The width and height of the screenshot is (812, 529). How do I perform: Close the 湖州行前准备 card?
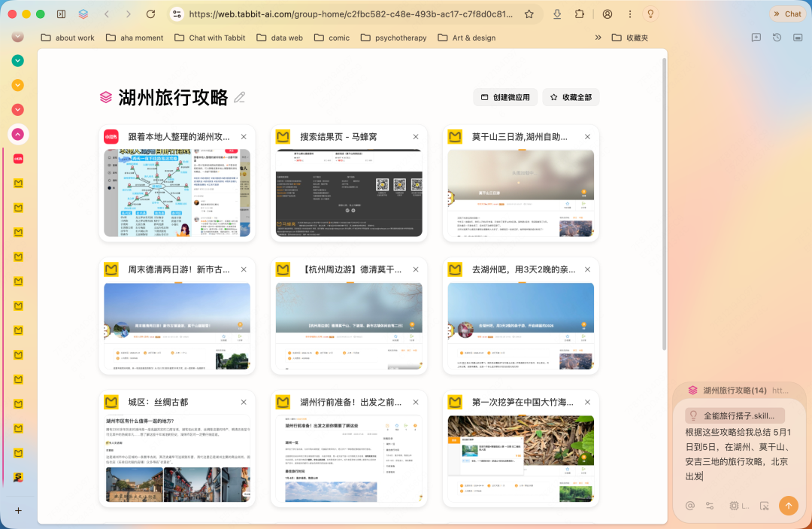click(x=416, y=402)
